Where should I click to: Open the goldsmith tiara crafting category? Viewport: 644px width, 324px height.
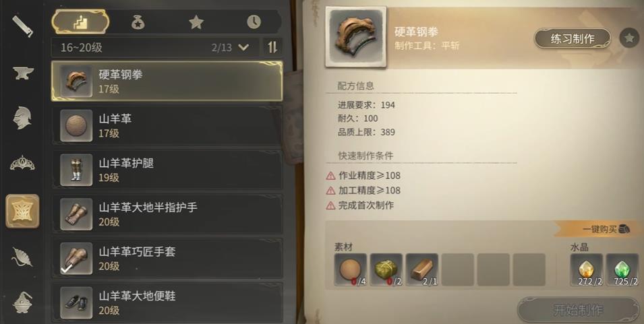[x=22, y=164]
